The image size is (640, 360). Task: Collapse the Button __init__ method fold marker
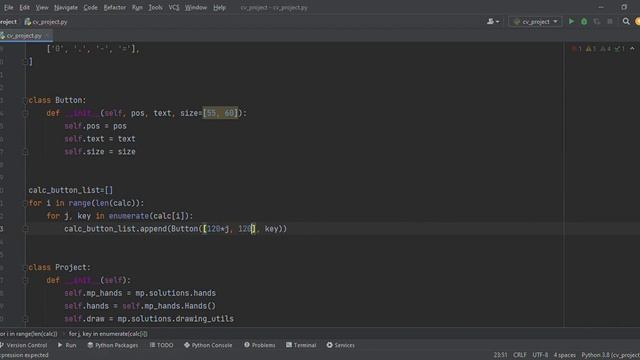[25, 113]
